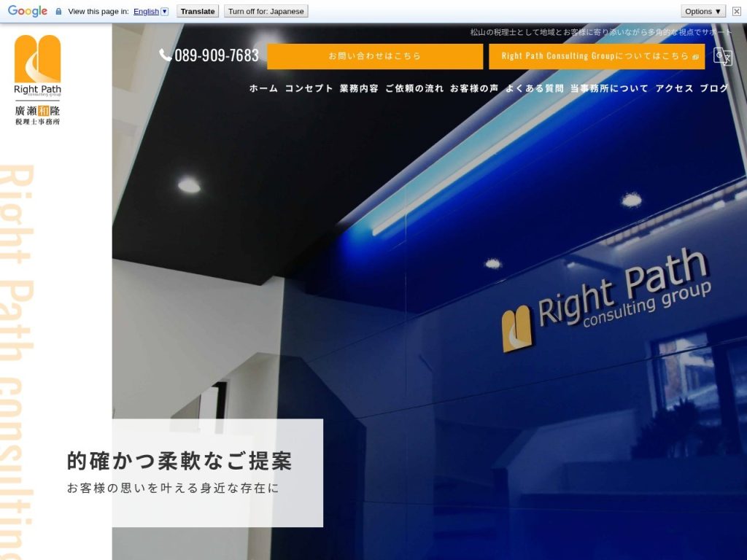The width and height of the screenshot is (747, 560).
Task: Open the ご依頼の流れ menu item
Action: [414, 88]
